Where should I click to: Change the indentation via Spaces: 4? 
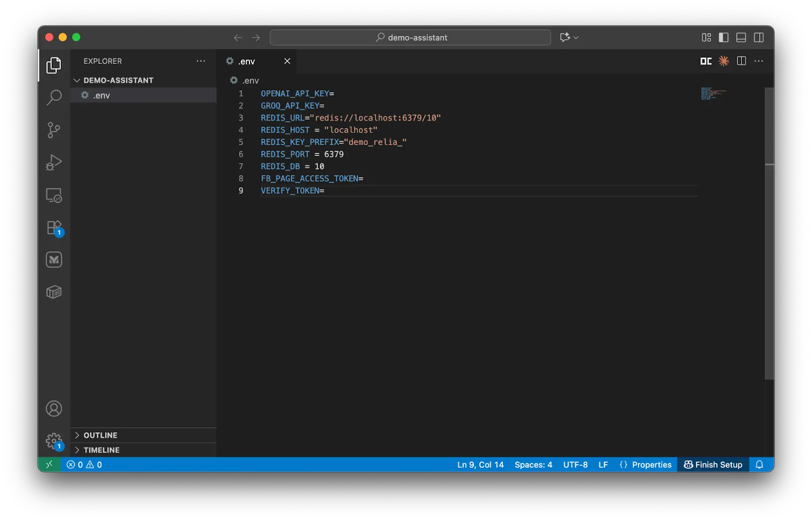pyautogui.click(x=533, y=464)
